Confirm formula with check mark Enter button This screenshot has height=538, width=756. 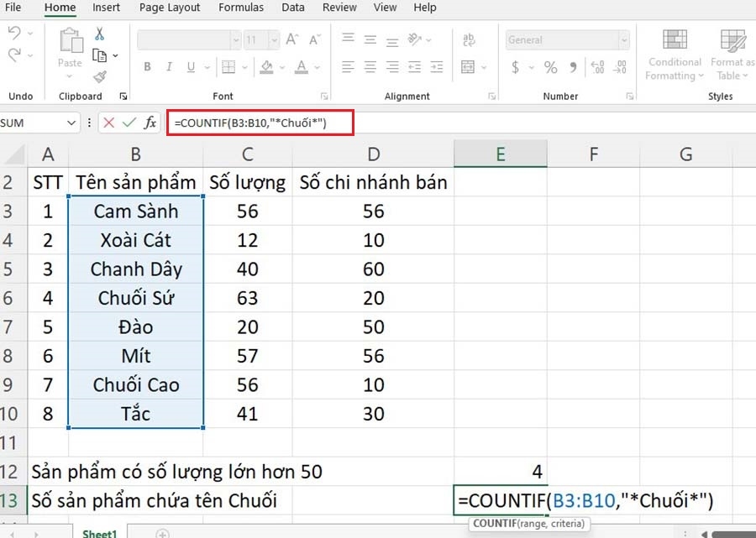129,123
